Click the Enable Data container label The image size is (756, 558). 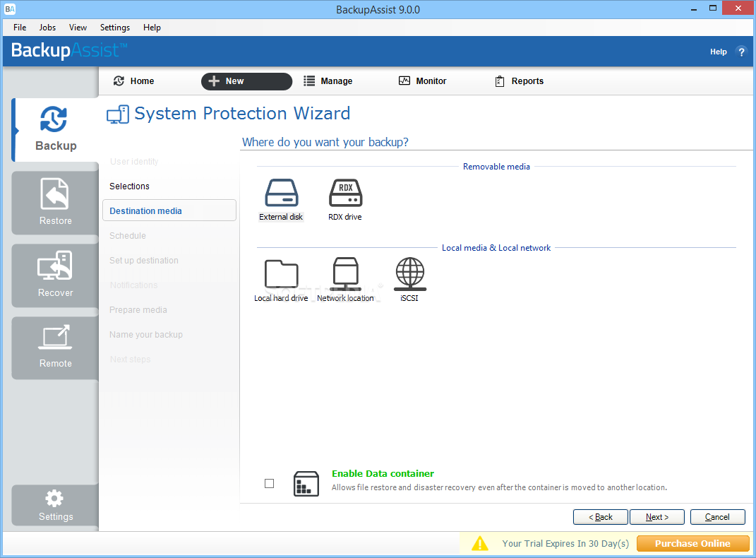coord(383,474)
